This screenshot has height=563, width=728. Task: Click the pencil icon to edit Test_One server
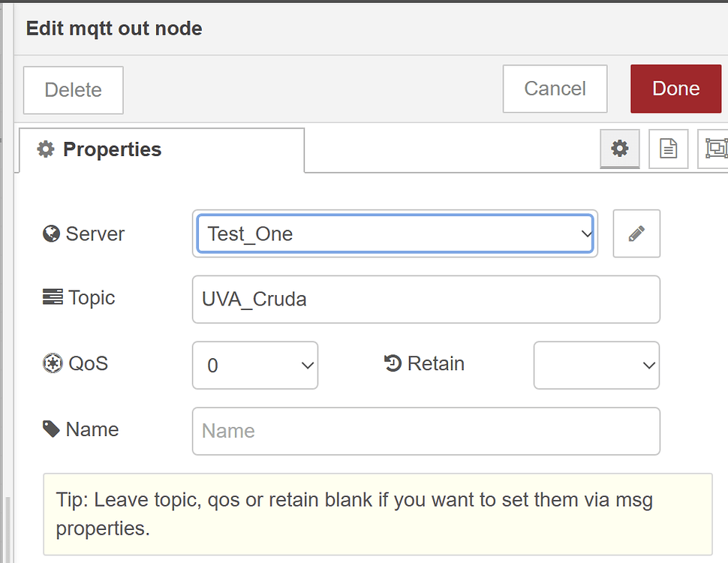pos(636,233)
